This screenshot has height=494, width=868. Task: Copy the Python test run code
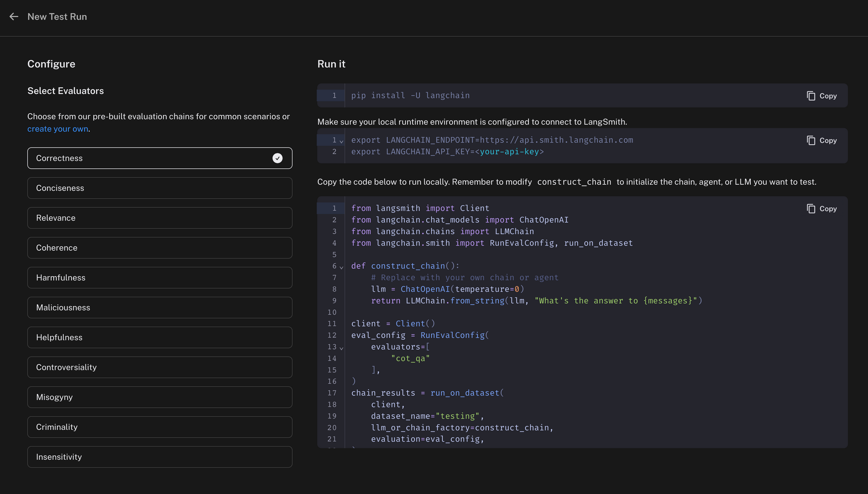click(822, 209)
